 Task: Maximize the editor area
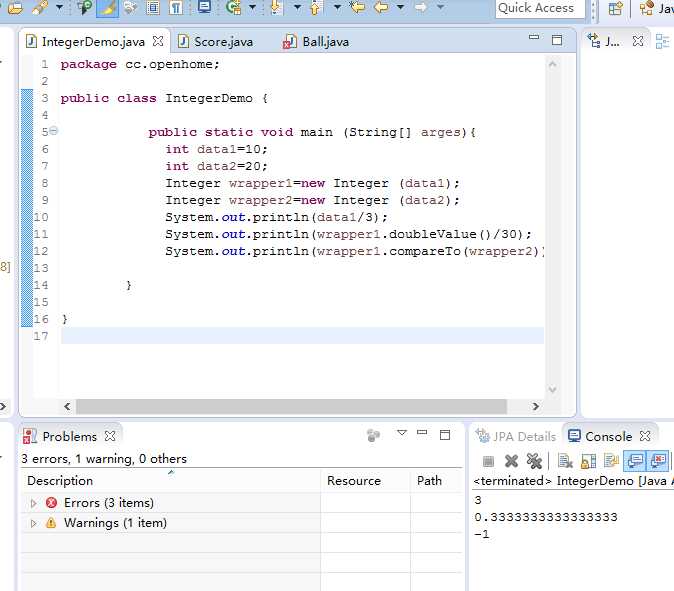pyautogui.click(x=557, y=40)
